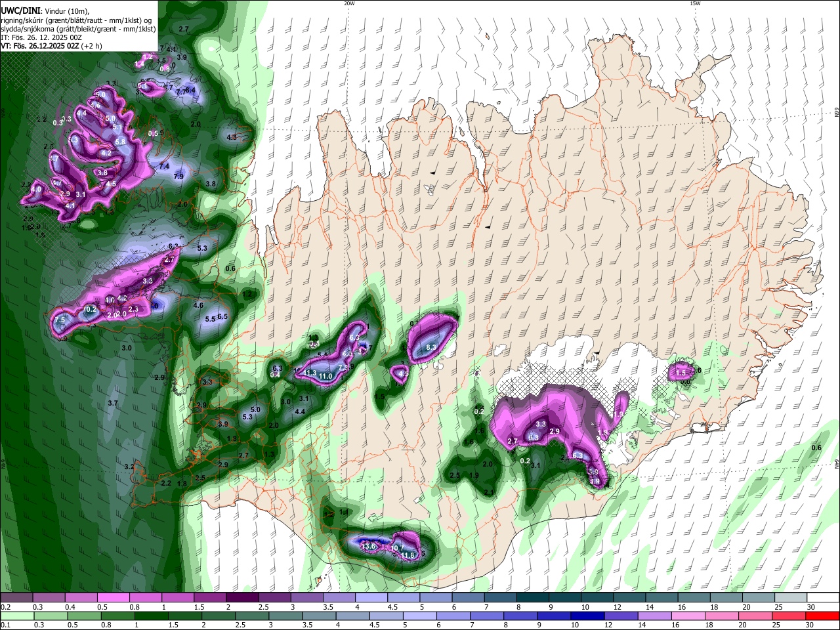Click the 11.8 precipitation value
Image resolution: width=840 pixels, height=630 pixels.
click(408, 555)
